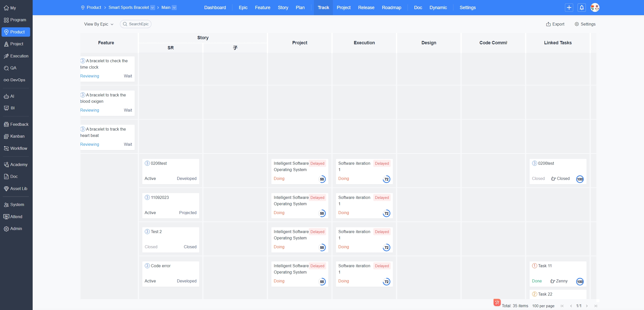Click the Feedback sidebar icon
This screenshot has height=310, width=644.
(6, 125)
